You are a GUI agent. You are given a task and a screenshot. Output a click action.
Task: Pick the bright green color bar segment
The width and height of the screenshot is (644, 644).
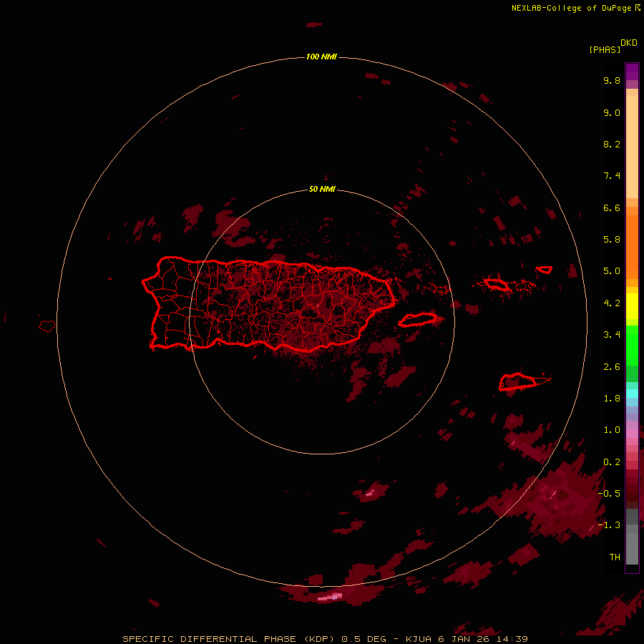pyautogui.click(x=632, y=345)
